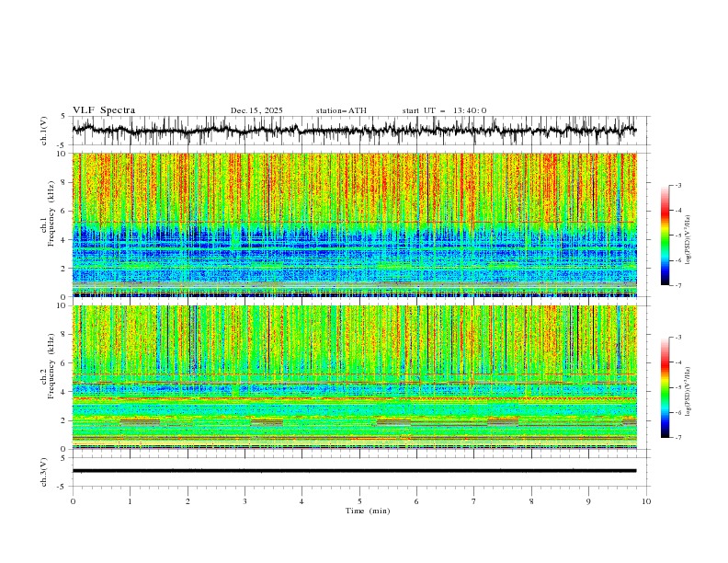728x563 pixels.
Task: Click the ch.1 PSD color bar
Action: 665,236
